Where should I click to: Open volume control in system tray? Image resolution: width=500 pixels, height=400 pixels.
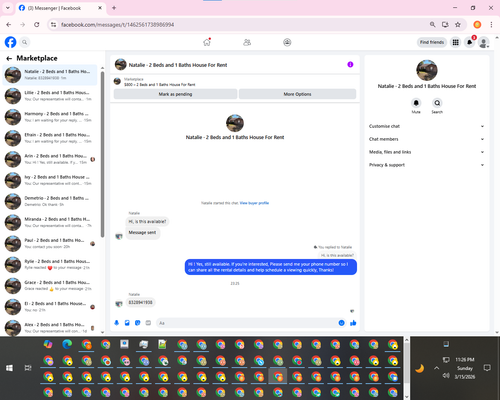pyautogui.click(x=446, y=376)
